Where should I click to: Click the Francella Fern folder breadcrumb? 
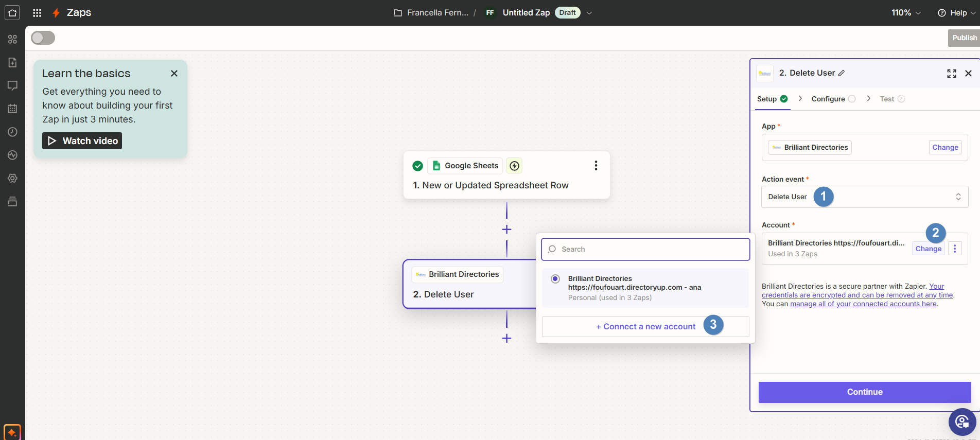click(437, 13)
